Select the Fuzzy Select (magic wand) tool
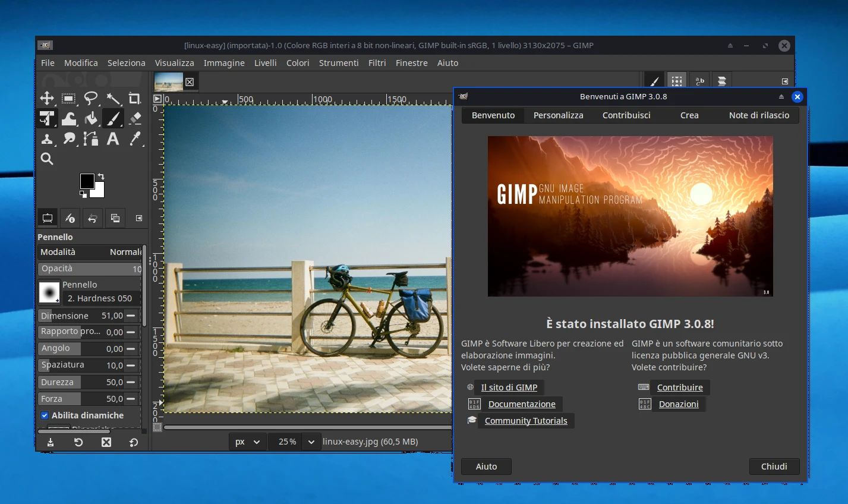Viewport: 848px width, 504px height. tap(113, 98)
